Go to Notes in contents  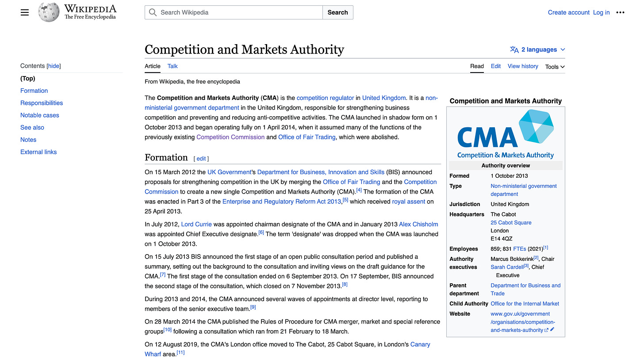[28, 140]
